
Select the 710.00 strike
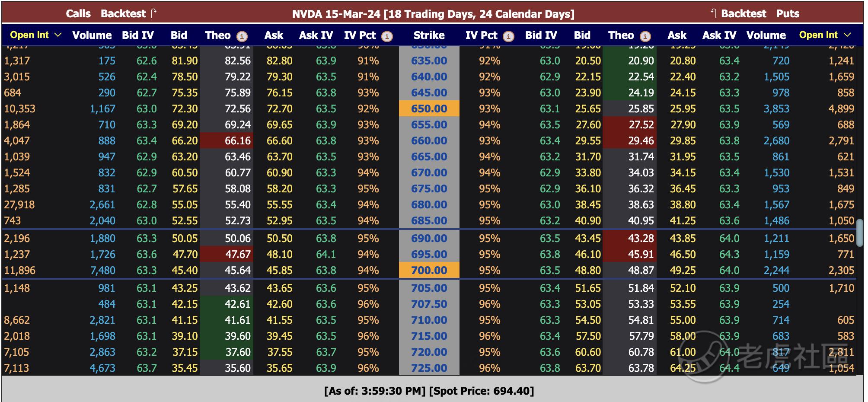click(429, 320)
